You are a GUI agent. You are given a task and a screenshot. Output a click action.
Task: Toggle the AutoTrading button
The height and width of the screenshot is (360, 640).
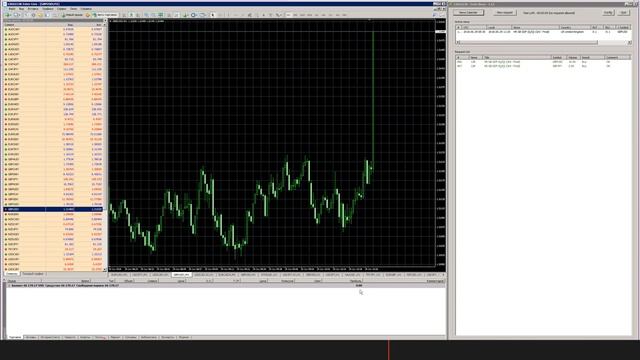pos(105,15)
